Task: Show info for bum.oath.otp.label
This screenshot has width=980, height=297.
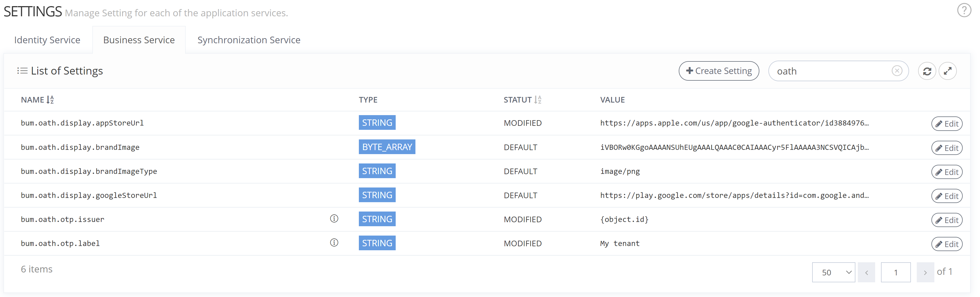Action: (x=334, y=243)
